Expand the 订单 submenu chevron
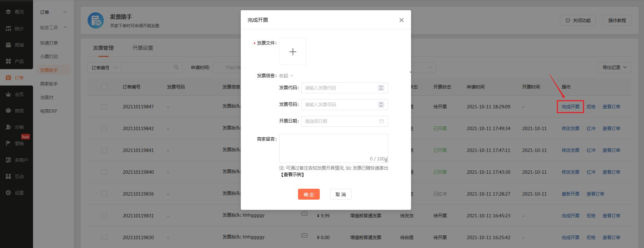The image size is (644, 248). pyautogui.click(x=65, y=12)
